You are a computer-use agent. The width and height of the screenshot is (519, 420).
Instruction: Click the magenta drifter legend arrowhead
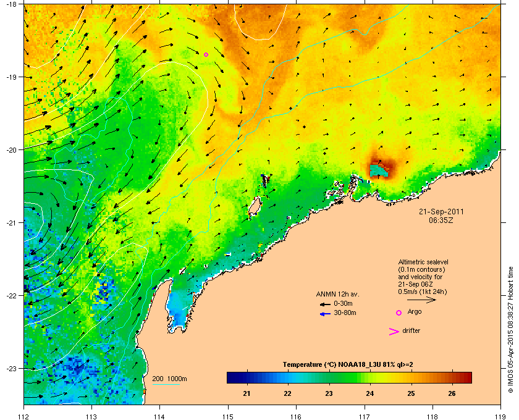394,332
